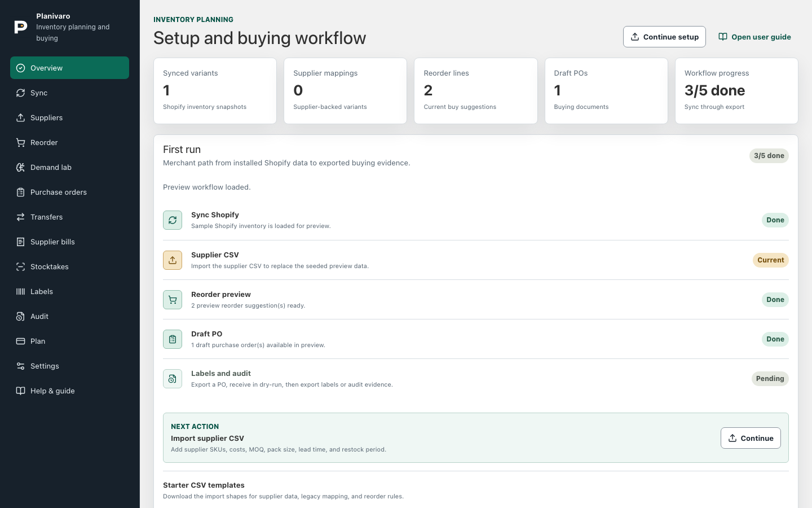Screen dimensions: 812x508
Task: Click the Plan card icon in sidebar
Action: pyautogui.click(x=21, y=341)
